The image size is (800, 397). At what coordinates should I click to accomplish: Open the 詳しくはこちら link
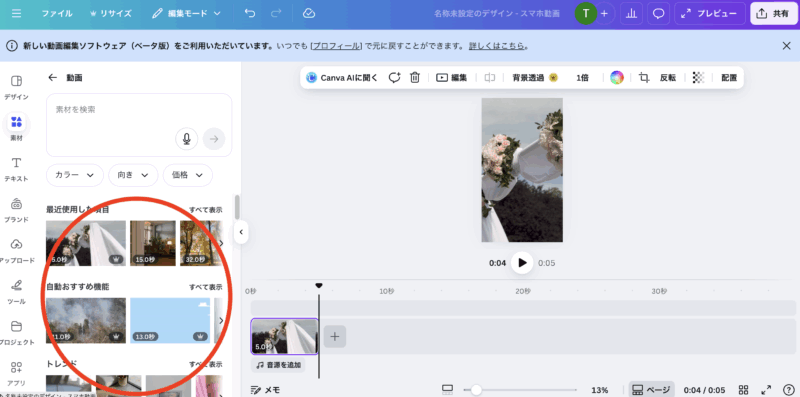tap(496, 46)
